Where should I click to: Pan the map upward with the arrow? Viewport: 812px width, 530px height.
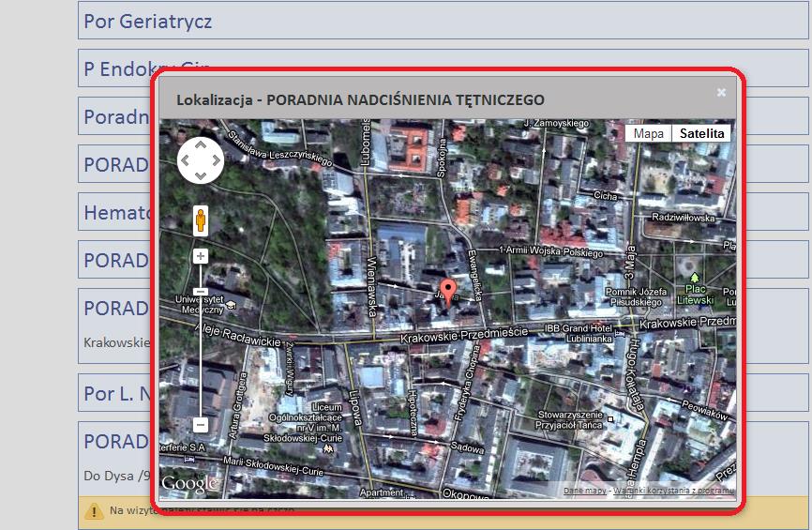pyautogui.click(x=201, y=145)
